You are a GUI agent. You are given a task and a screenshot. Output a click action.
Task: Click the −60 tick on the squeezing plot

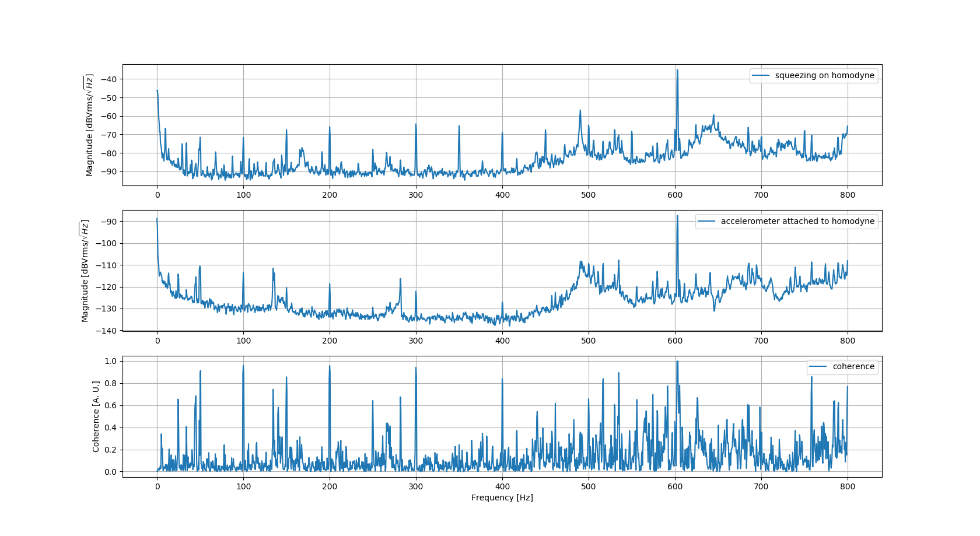tap(108, 116)
